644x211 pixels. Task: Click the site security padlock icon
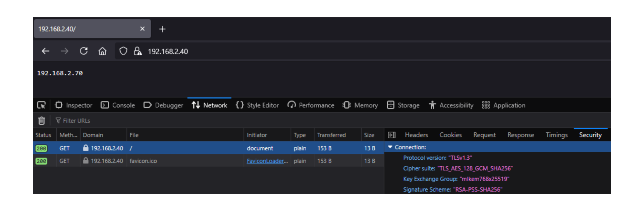(x=138, y=51)
